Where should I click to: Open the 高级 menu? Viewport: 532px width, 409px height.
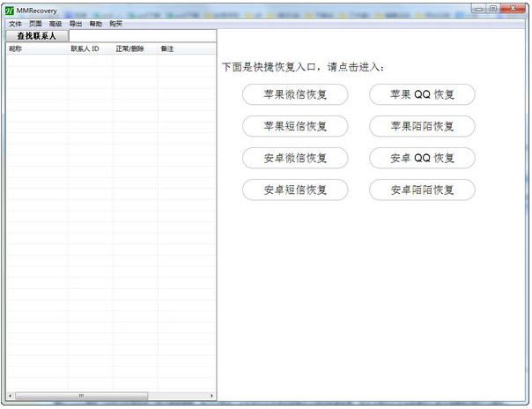[55, 24]
